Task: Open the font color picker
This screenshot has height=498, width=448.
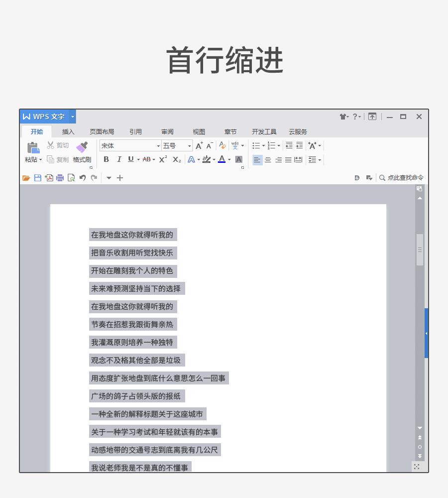Action: pos(222,159)
